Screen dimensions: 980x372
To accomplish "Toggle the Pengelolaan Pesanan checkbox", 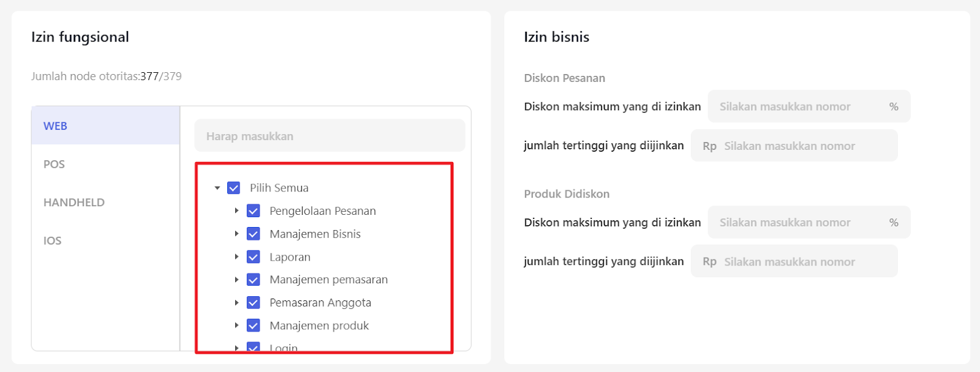I will tap(253, 211).
